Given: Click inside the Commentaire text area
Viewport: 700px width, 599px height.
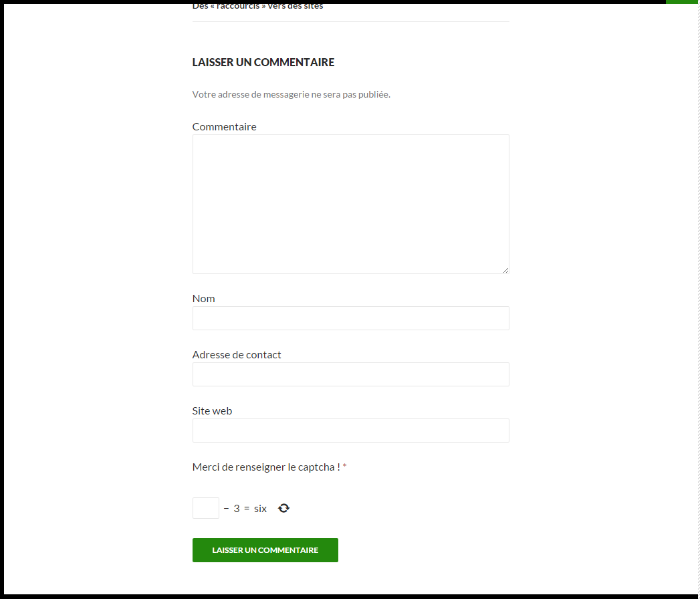Looking at the screenshot, I should tap(350, 204).
